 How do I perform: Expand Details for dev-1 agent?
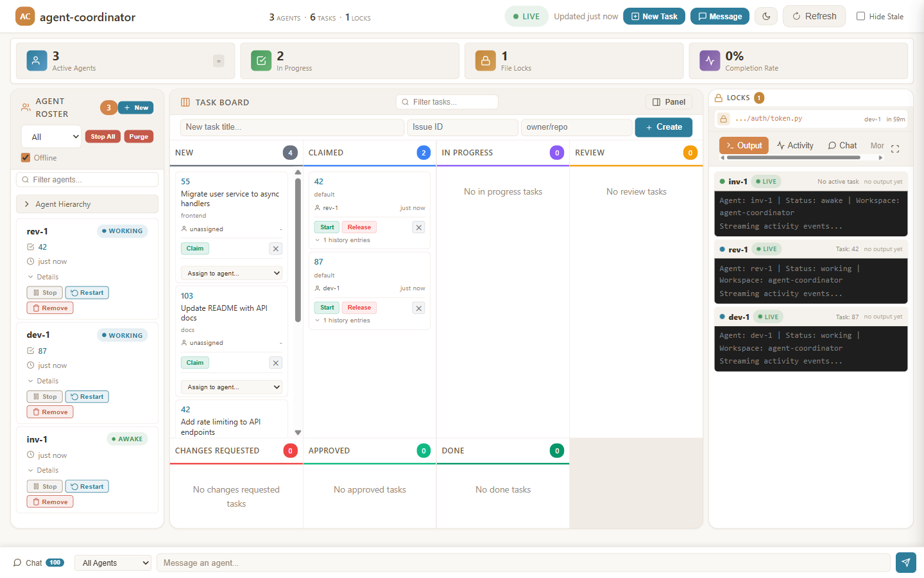[x=43, y=381]
